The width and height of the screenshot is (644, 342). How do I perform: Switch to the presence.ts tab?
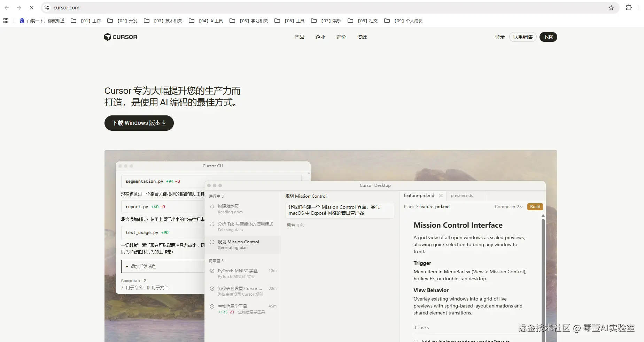point(463,196)
